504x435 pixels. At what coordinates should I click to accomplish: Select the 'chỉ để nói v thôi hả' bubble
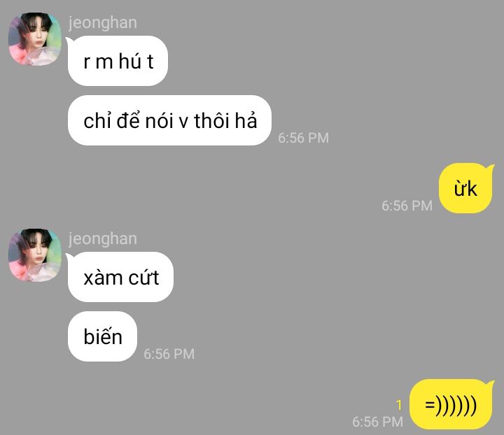click(x=169, y=120)
